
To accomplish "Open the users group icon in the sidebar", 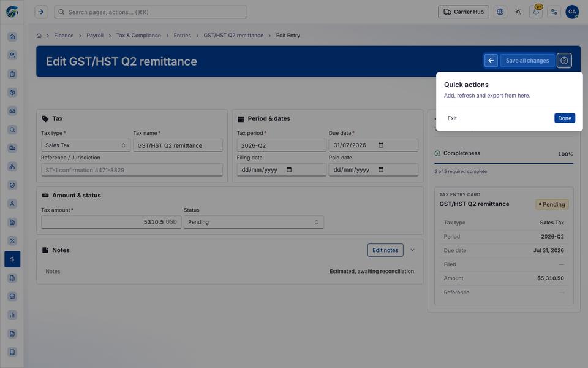I will coord(12,55).
